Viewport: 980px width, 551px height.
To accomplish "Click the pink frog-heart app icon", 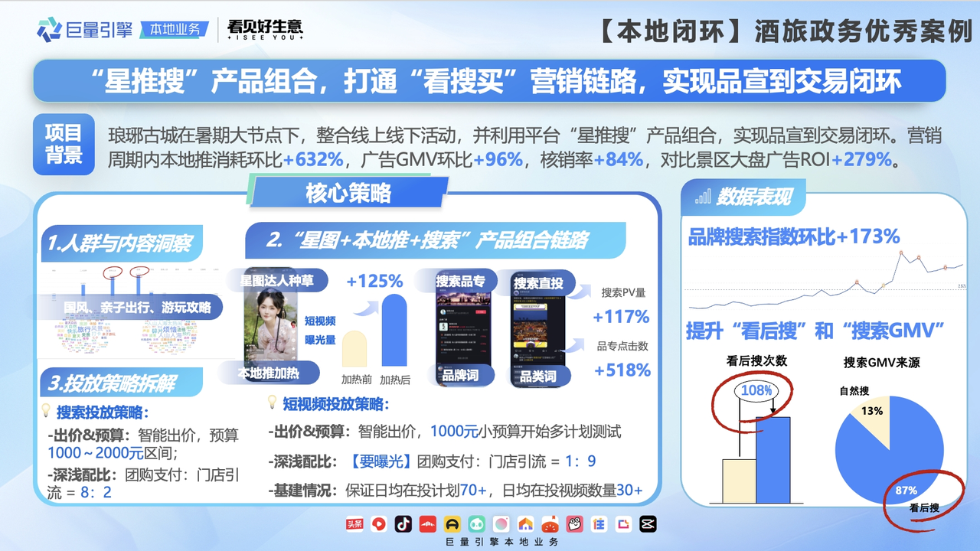I will pos(574,524).
